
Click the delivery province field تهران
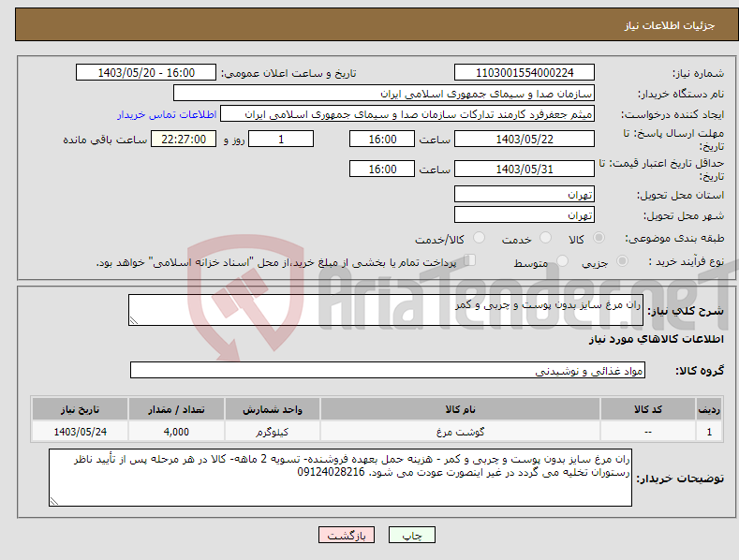[x=525, y=194]
